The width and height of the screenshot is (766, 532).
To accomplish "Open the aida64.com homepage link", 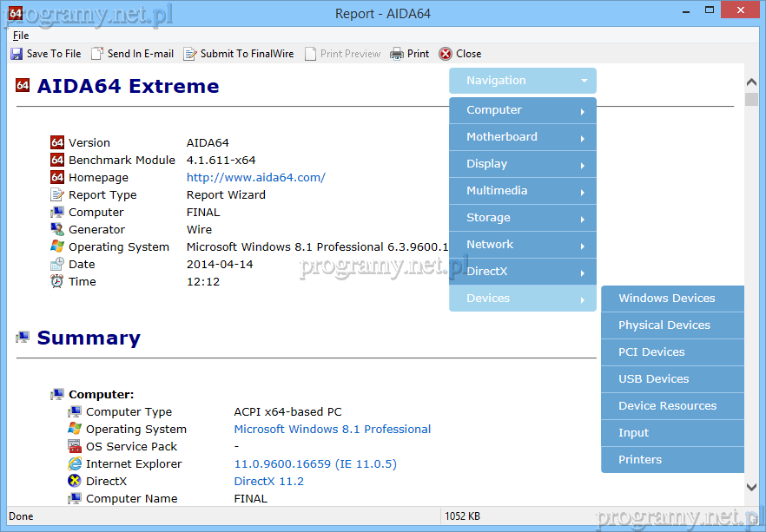I will click(x=255, y=178).
